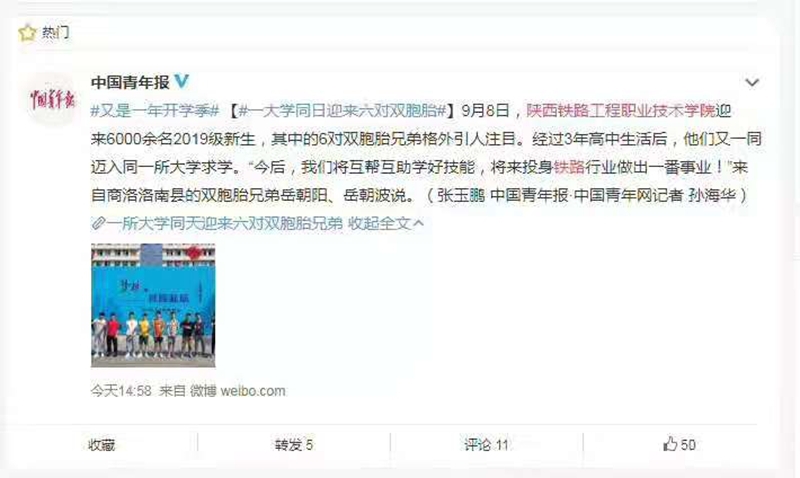
Task: Click 转发 5 to repost
Action: pyautogui.click(x=294, y=445)
